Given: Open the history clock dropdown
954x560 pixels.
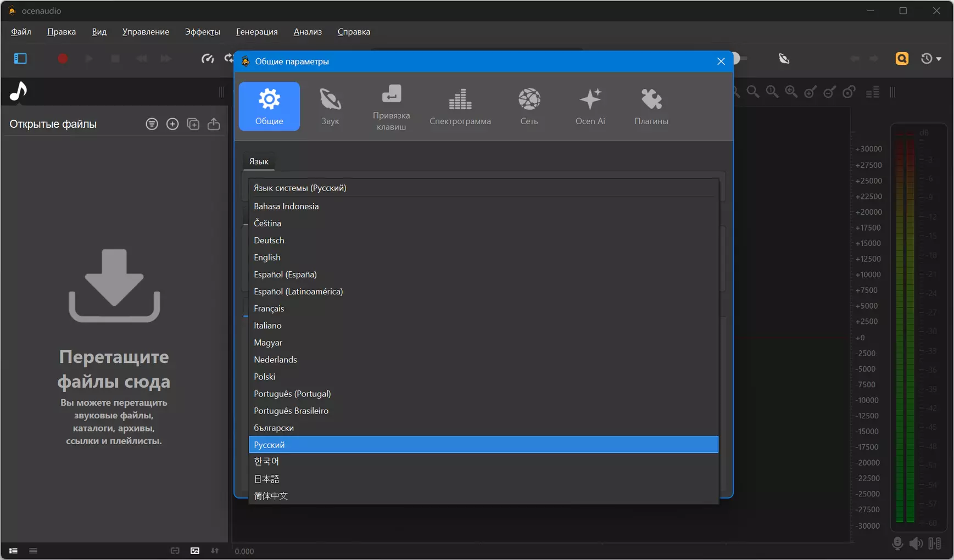Looking at the screenshot, I should (x=931, y=58).
